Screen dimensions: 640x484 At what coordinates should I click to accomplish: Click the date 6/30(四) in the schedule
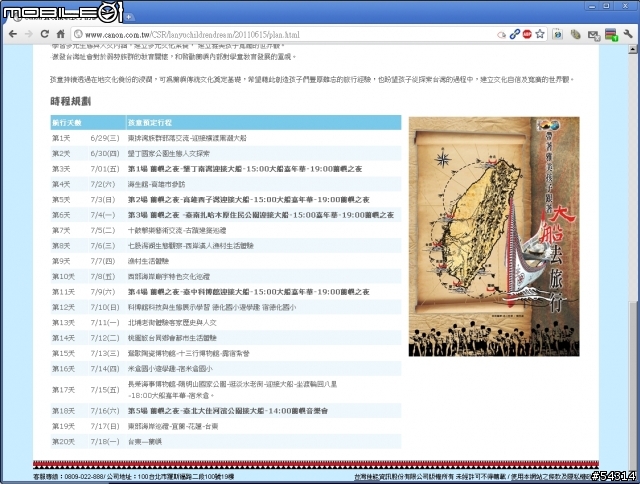point(105,153)
